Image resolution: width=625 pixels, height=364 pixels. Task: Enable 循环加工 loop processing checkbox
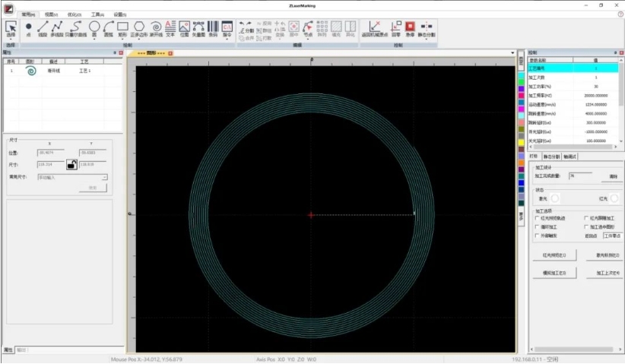(x=538, y=227)
